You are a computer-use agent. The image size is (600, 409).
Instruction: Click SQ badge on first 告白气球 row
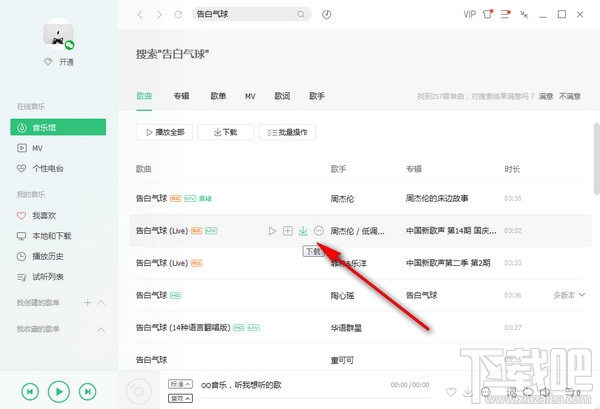pyautogui.click(x=176, y=198)
